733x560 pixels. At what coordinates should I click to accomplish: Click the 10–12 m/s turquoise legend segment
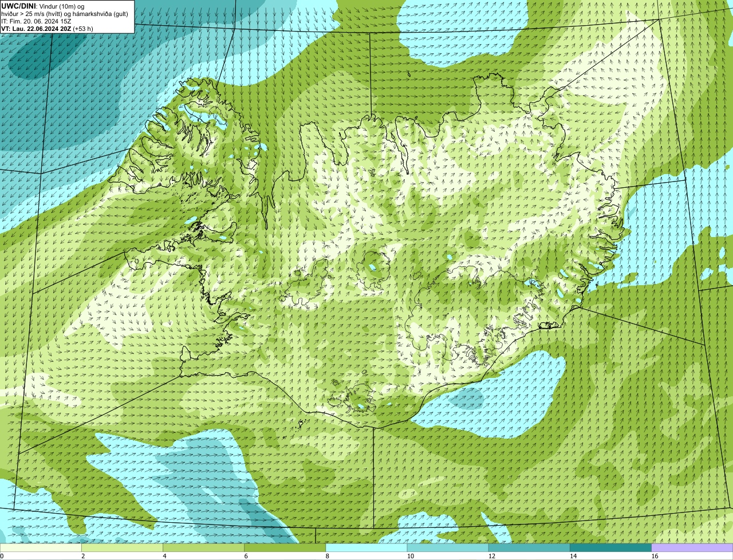tap(448, 547)
